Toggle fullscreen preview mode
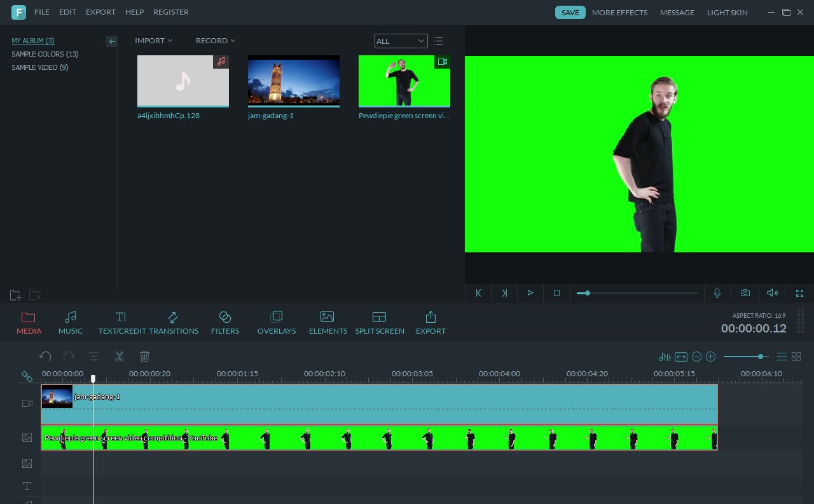The image size is (814, 504). pyautogui.click(x=799, y=293)
